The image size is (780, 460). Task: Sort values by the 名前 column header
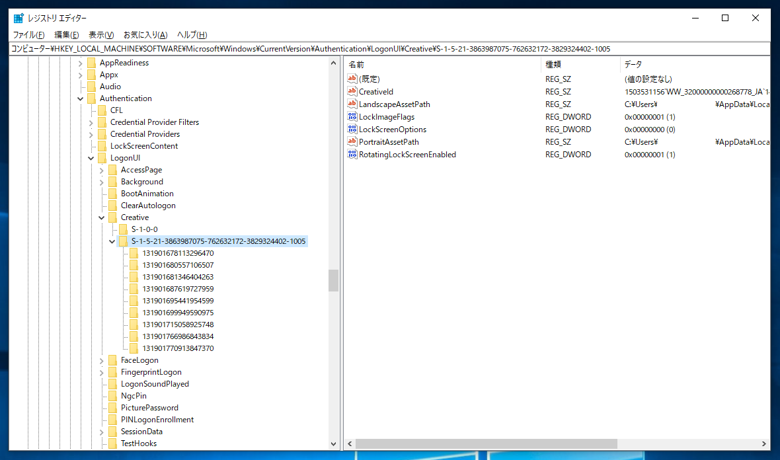pos(442,65)
